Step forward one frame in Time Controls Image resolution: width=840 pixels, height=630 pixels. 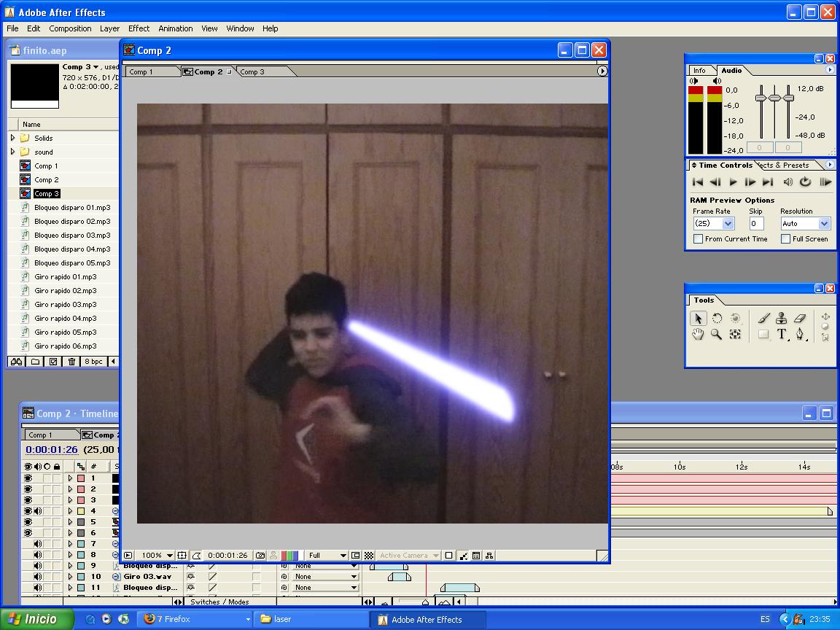click(750, 182)
